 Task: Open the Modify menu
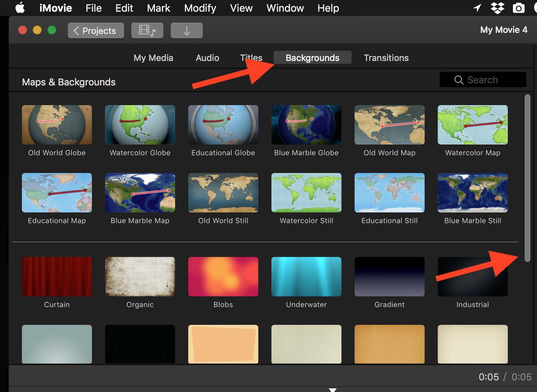pos(200,8)
